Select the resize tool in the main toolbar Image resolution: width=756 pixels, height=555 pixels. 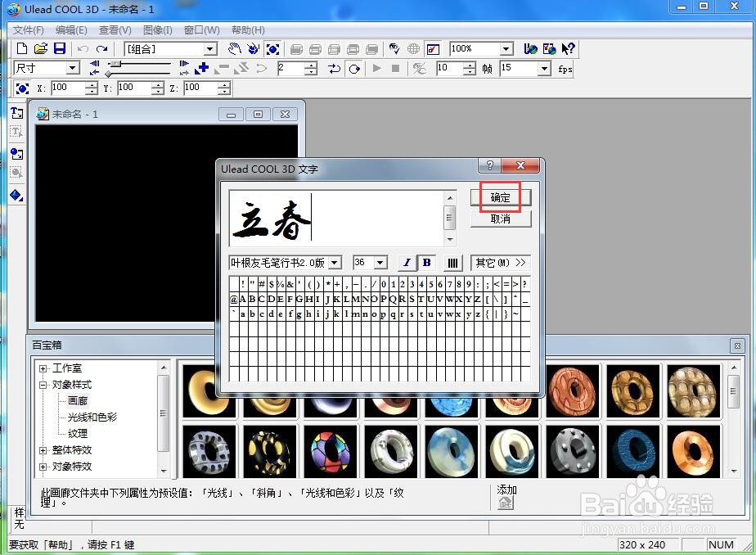272,48
